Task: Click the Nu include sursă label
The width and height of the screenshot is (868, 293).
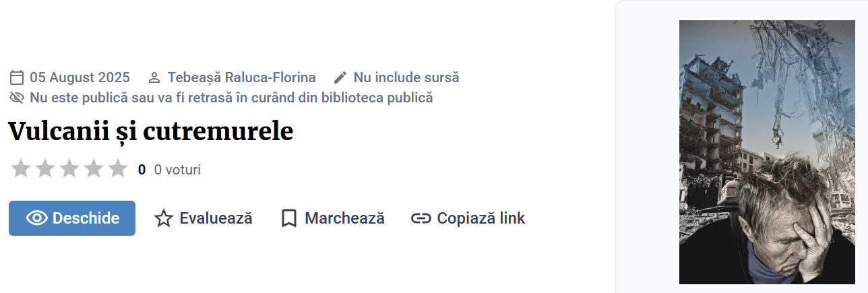Action: point(406,77)
